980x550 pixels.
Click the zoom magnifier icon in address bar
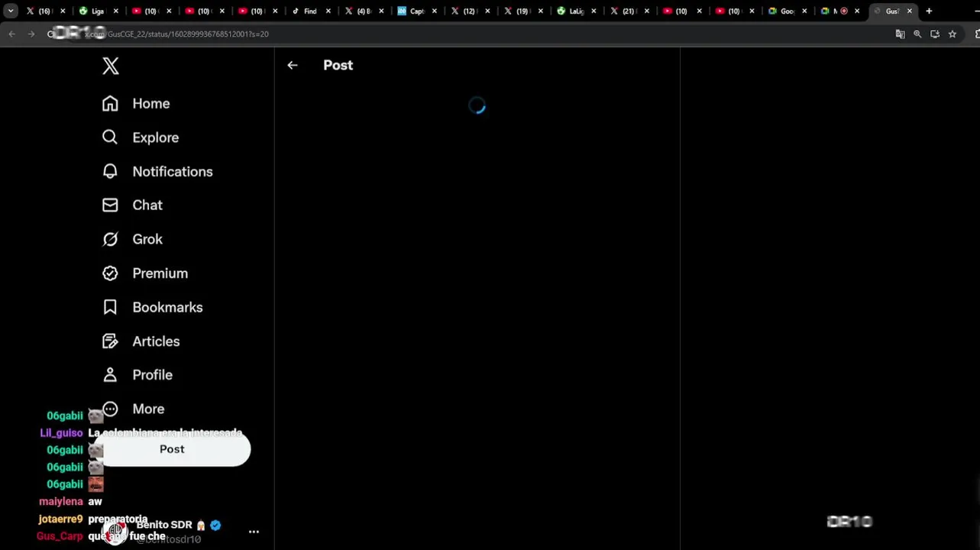coord(917,34)
